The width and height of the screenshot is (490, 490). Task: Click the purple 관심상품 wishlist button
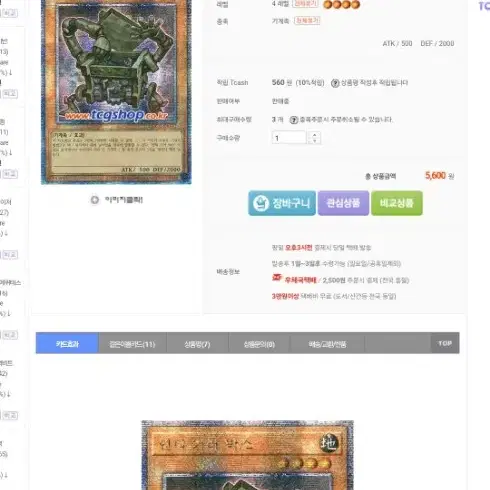(343, 203)
